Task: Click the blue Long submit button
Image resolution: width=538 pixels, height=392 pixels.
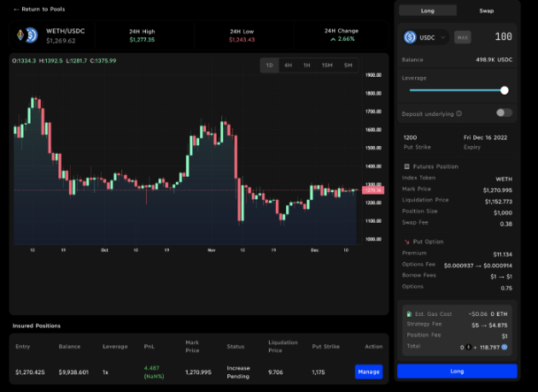Action: [x=457, y=372]
